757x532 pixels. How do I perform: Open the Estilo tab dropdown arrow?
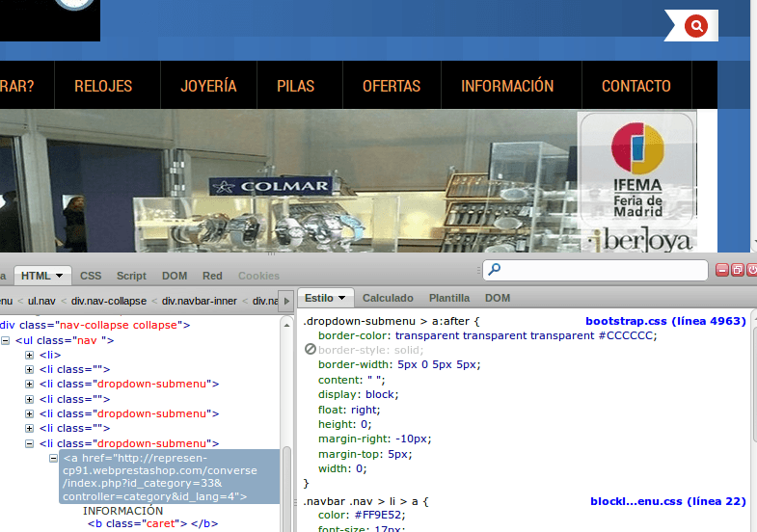(341, 298)
